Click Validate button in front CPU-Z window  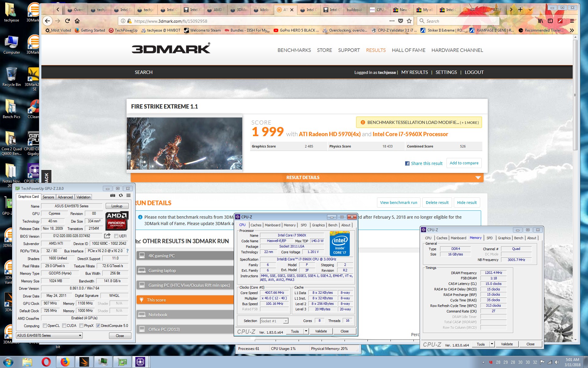pos(321,331)
